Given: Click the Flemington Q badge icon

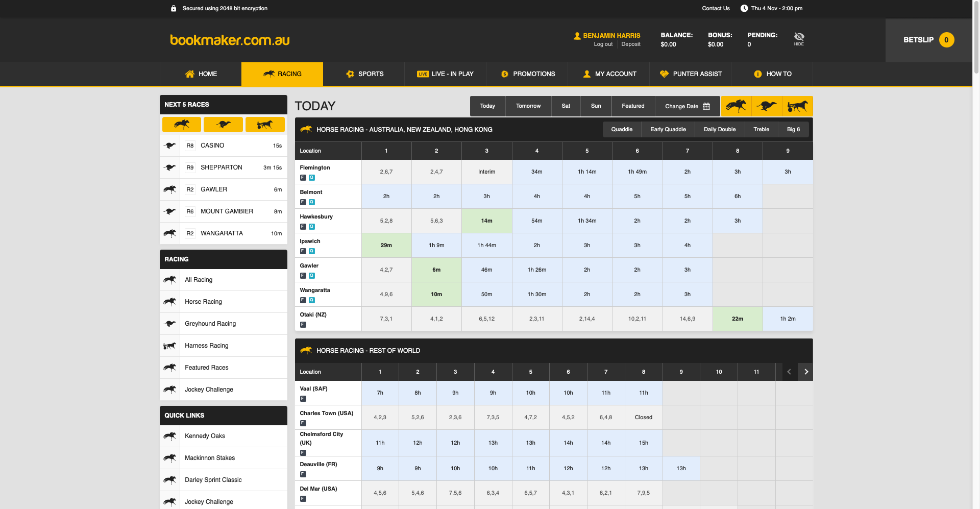Looking at the screenshot, I should coord(312,178).
